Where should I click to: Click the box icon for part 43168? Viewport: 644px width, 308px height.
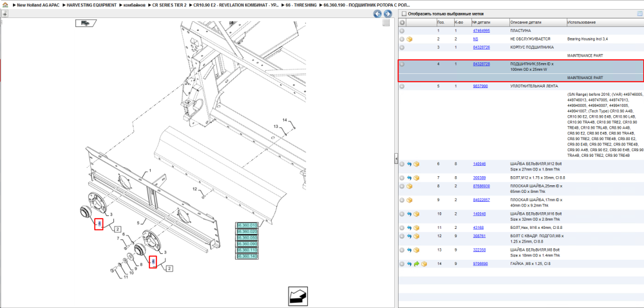[x=417, y=228]
